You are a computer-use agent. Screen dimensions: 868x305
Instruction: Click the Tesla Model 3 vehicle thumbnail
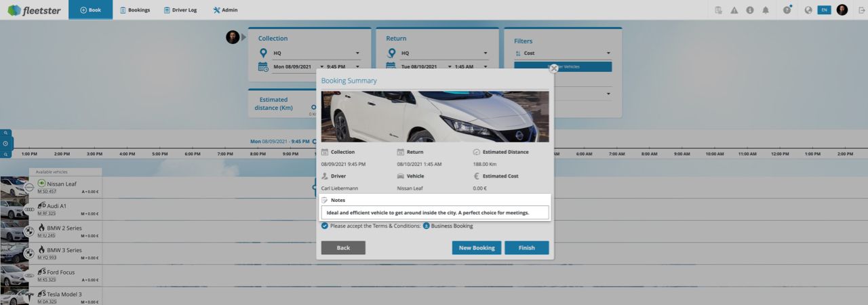[12, 297]
